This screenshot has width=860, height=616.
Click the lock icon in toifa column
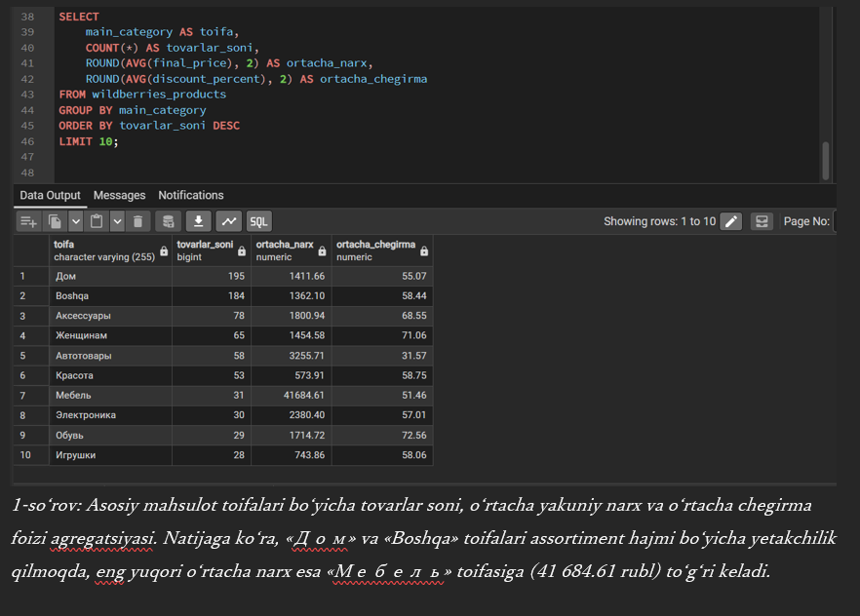coord(164,251)
